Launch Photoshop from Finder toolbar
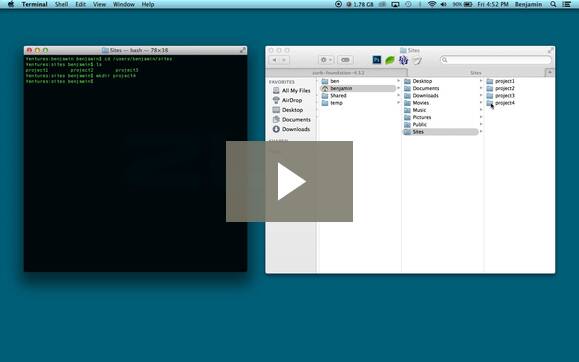579x362 pixels. 377,60
